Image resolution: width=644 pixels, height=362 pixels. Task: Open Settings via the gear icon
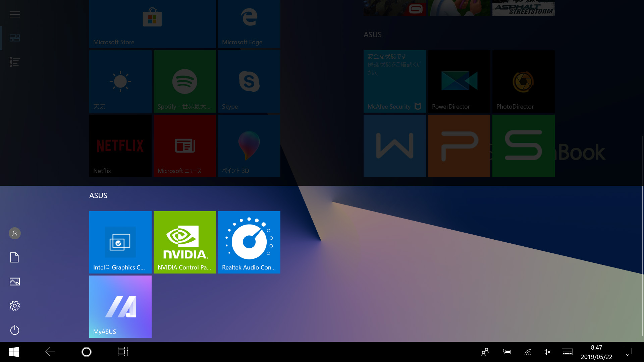pyautogui.click(x=15, y=306)
